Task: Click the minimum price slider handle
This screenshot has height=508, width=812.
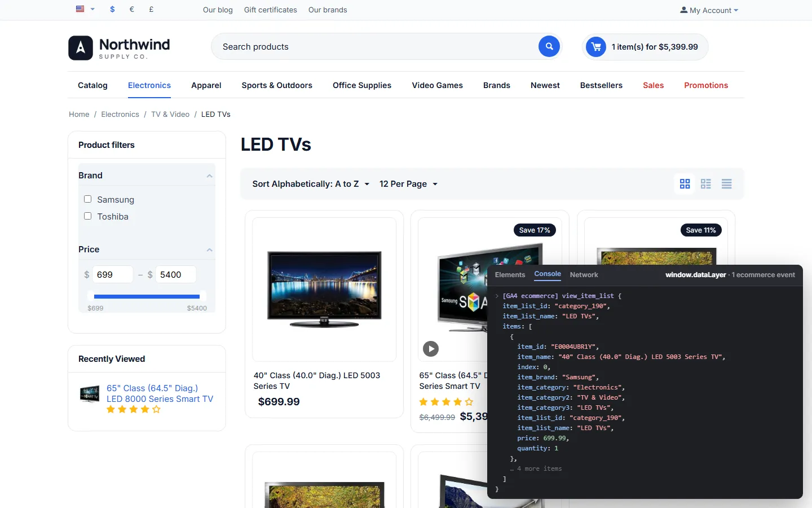Action: click(90, 296)
